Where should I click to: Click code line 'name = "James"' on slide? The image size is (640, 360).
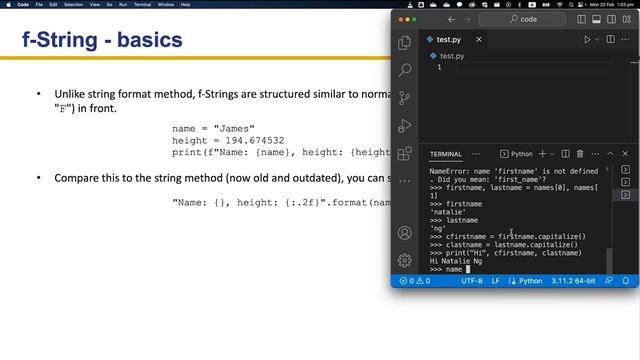coord(213,129)
